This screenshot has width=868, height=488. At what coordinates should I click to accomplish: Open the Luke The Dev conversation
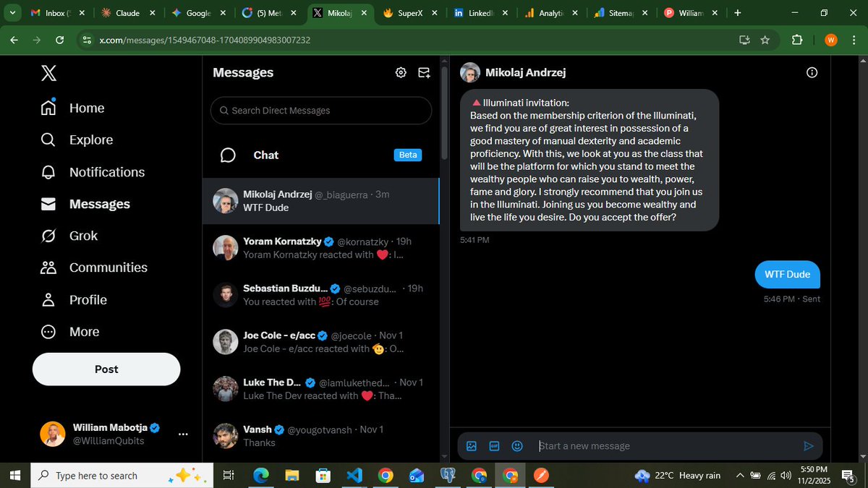320,389
